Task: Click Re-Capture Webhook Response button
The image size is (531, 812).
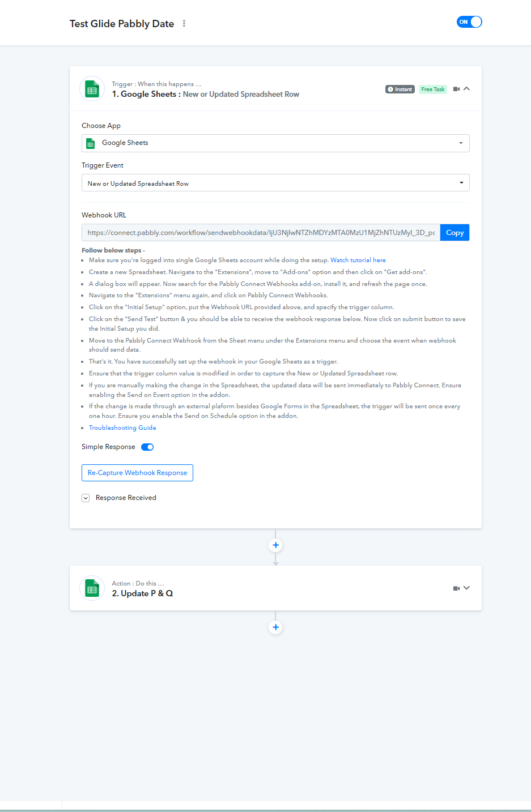Action: coord(137,473)
